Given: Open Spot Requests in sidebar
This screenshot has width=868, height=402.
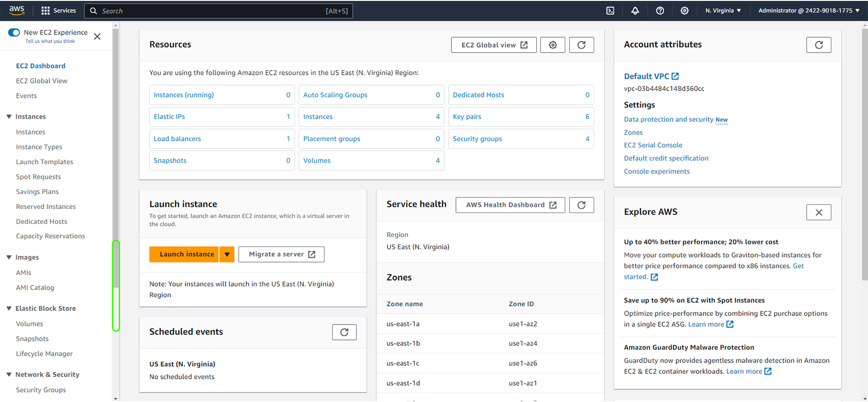Looking at the screenshot, I should click(39, 177).
